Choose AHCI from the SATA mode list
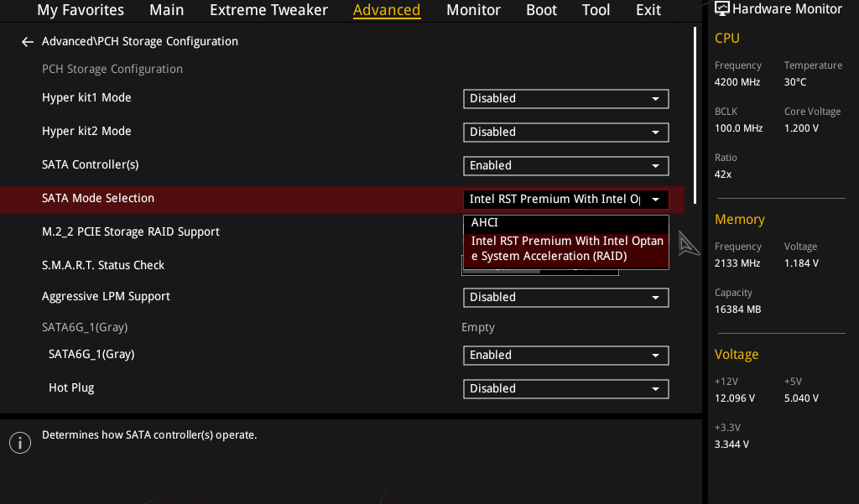859x504 pixels. tap(566, 223)
